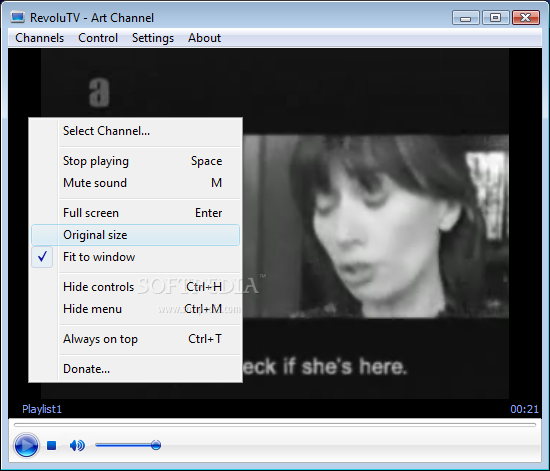
Task: Toggle Always on top option
Action: pos(135,339)
